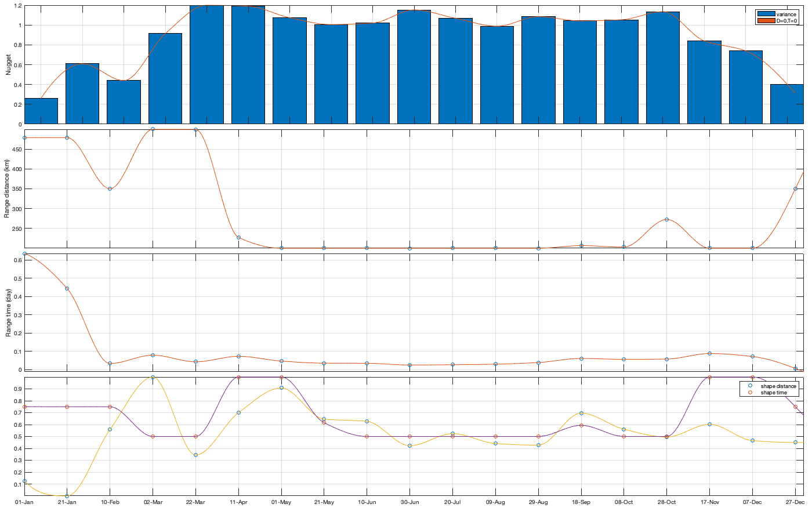Screen dimensions: 812x522
Task: Click the 01-May x-axis tick label
Action: coord(281,502)
